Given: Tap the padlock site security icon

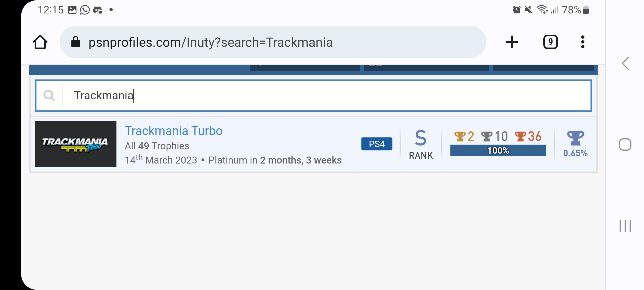Looking at the screenshot, I should tap(76, 42).
